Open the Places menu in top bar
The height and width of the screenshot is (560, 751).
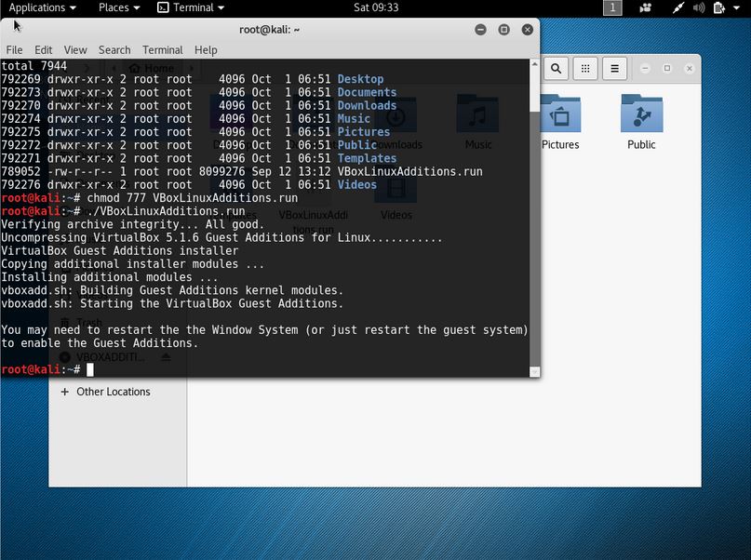pos(119,7)
